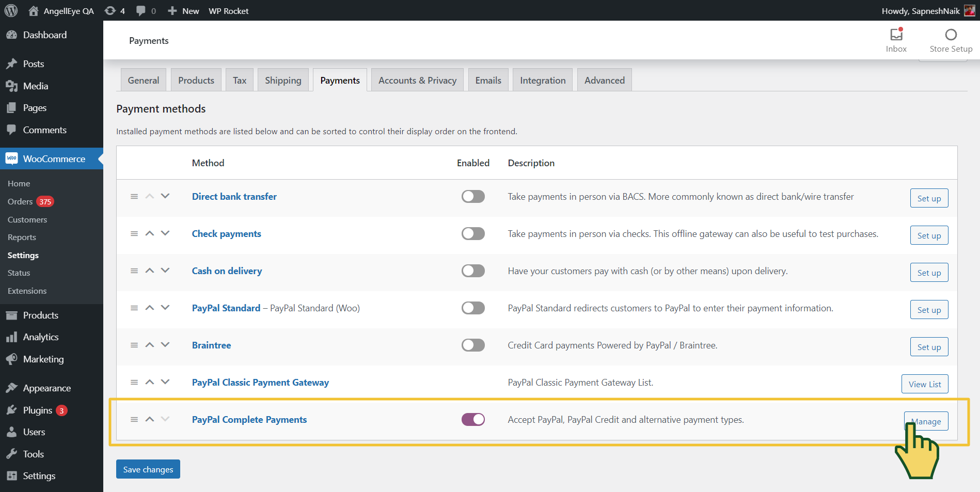Open Users in the sidebar

point(52,432)
